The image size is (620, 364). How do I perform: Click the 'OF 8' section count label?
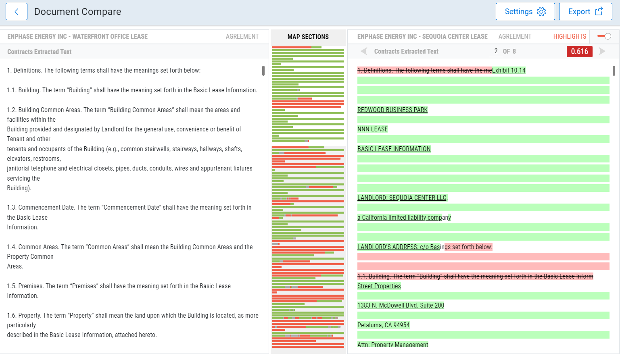(509, 51)
